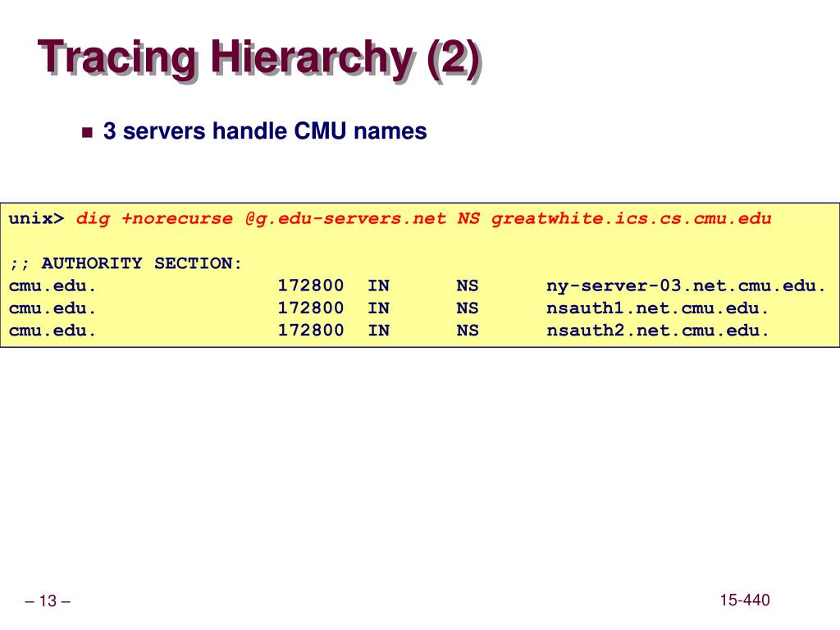The image size is (840, 630).
Task: Click 'nsauth1.net.cmu.edu.' name server entry
Action: pos(657,308)
